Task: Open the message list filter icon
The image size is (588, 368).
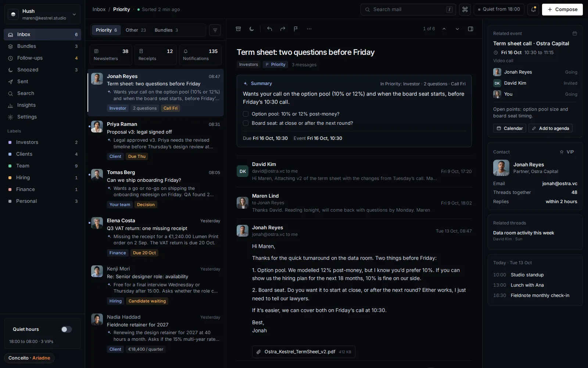Action: coord(215,30)
